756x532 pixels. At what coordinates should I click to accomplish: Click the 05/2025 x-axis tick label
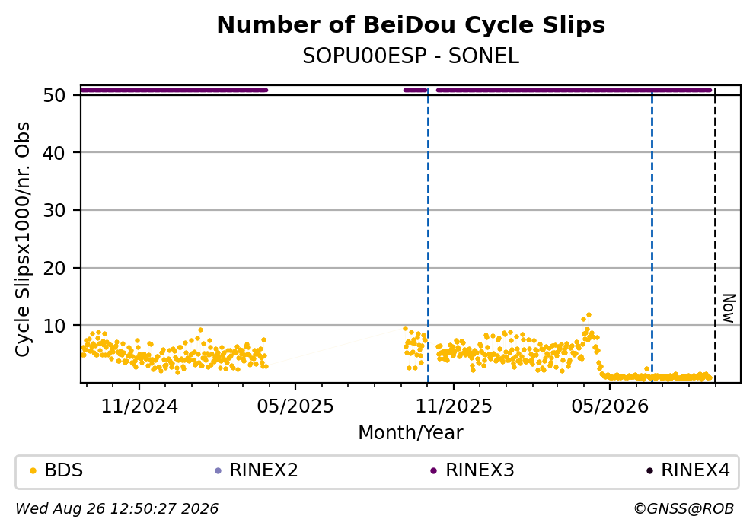pos(295,406)
